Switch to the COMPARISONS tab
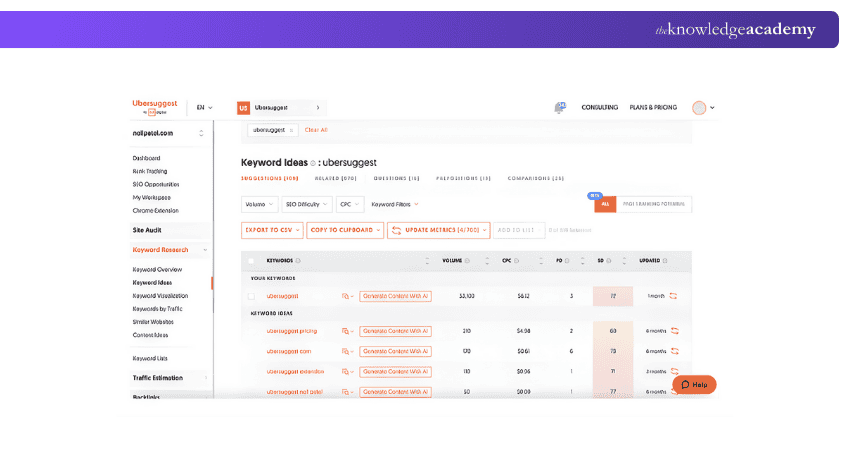This screenshot has width=850, height=450. (x=536, y=178)
